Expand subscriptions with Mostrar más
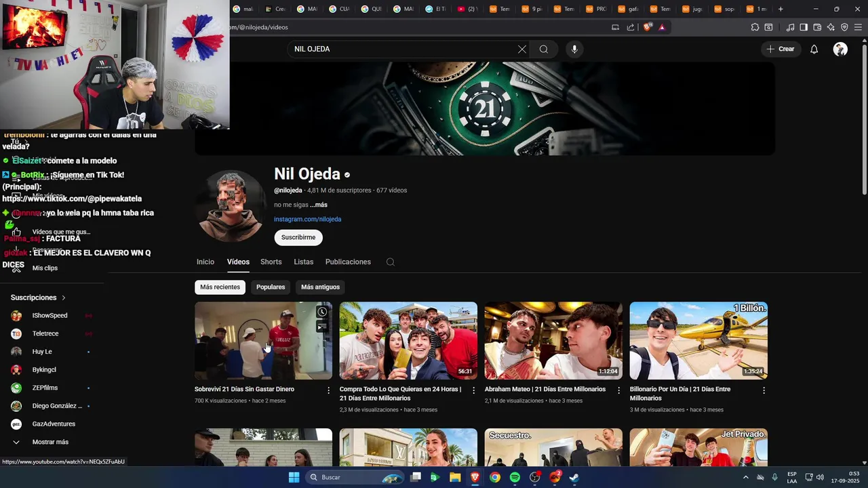 tap(50, 442)
